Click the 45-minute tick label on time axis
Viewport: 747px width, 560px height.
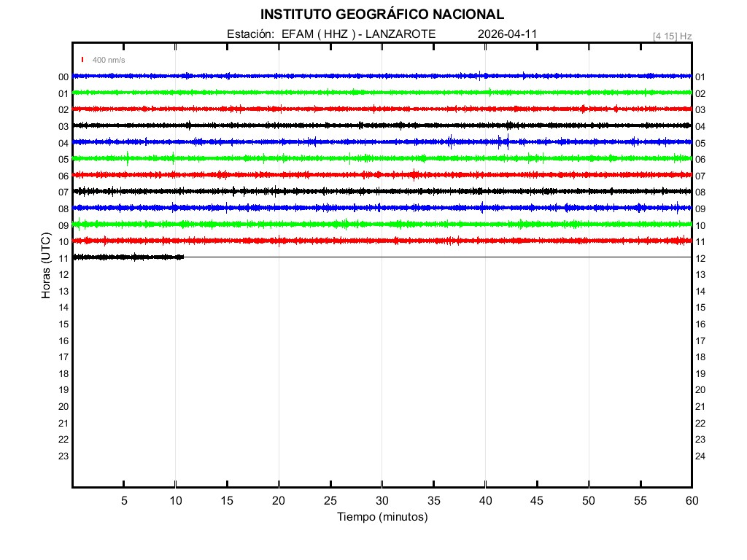pos(536,501)
